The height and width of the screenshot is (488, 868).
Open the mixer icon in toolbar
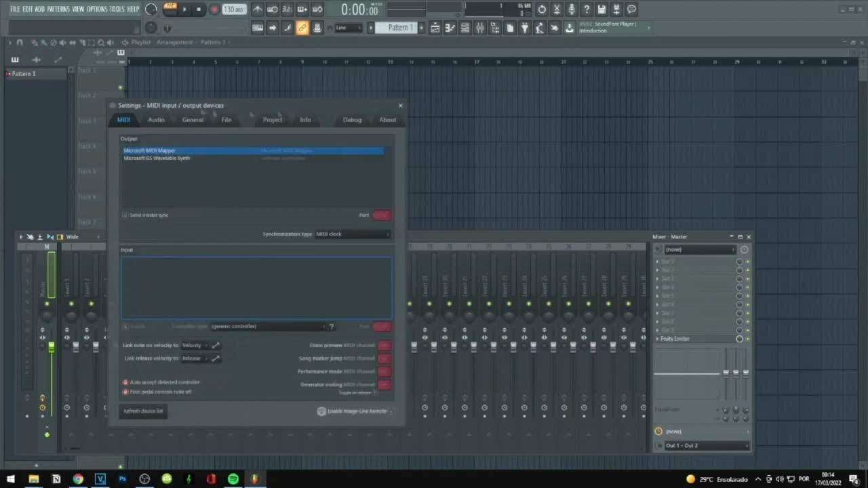(480, 28)
